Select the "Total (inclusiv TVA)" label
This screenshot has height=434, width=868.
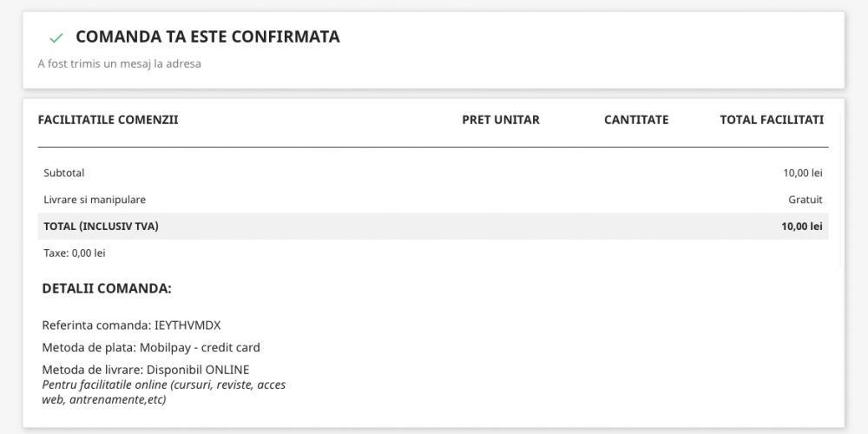coord(102,227)
